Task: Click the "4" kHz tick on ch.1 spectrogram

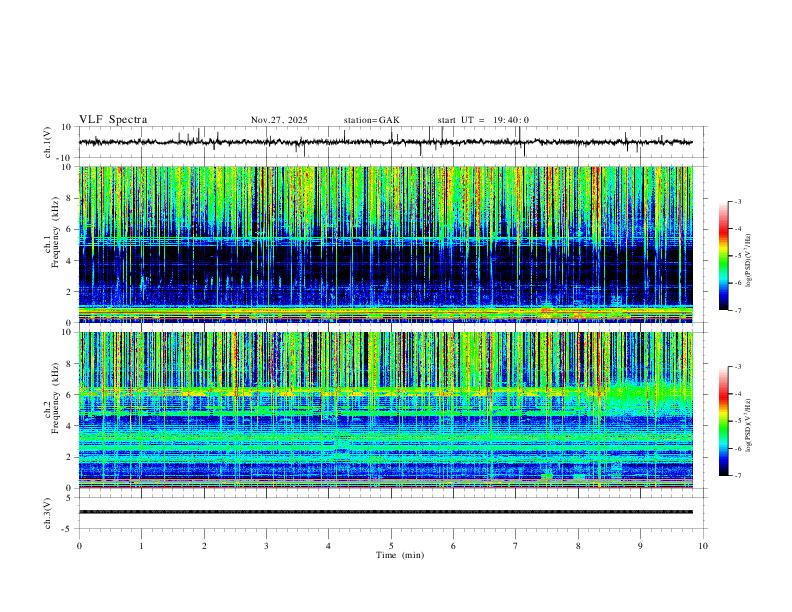Action: [x=69, y=261]
